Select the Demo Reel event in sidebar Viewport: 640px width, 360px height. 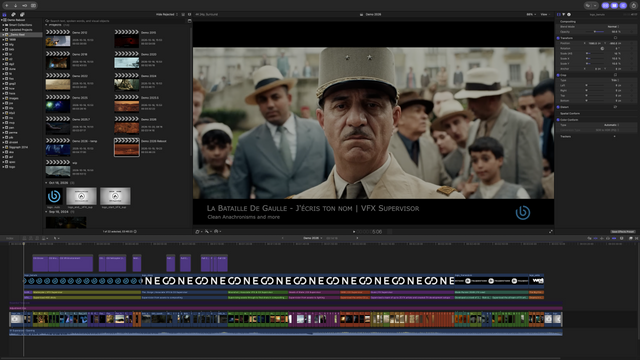21,35
